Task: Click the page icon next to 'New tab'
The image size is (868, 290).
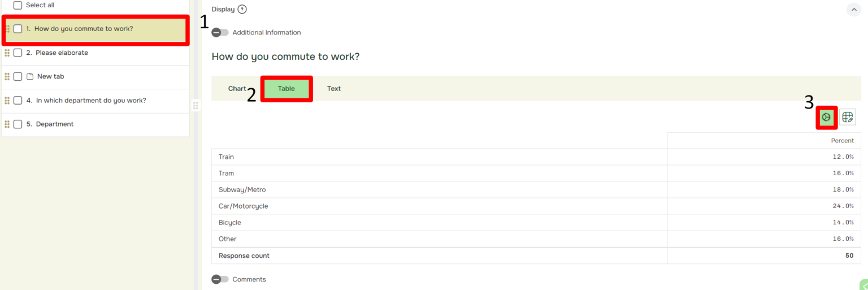Action: click(30, 76)
